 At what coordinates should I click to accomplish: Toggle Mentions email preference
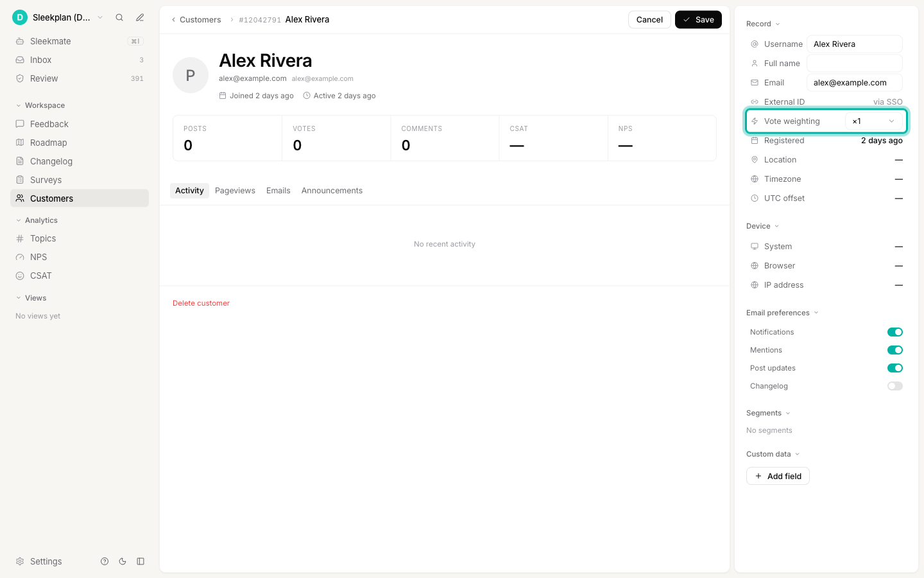click(x=895, y=350)
